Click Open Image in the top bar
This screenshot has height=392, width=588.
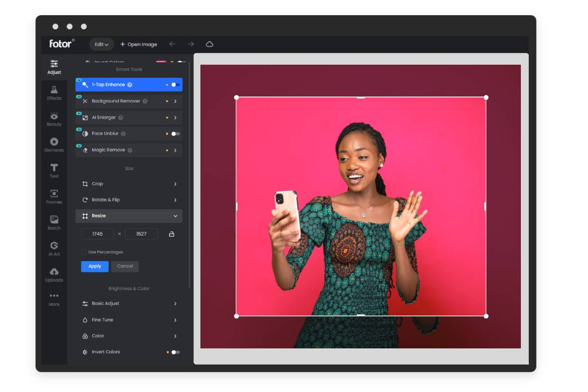click(139, 44)
